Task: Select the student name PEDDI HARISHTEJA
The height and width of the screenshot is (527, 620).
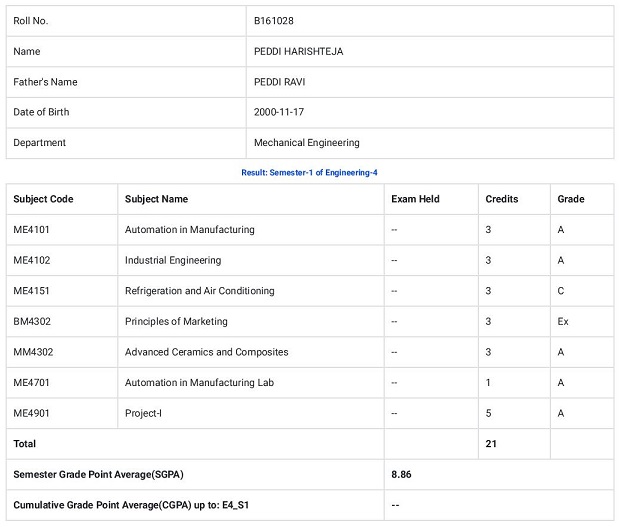Action: pos(298,51)
